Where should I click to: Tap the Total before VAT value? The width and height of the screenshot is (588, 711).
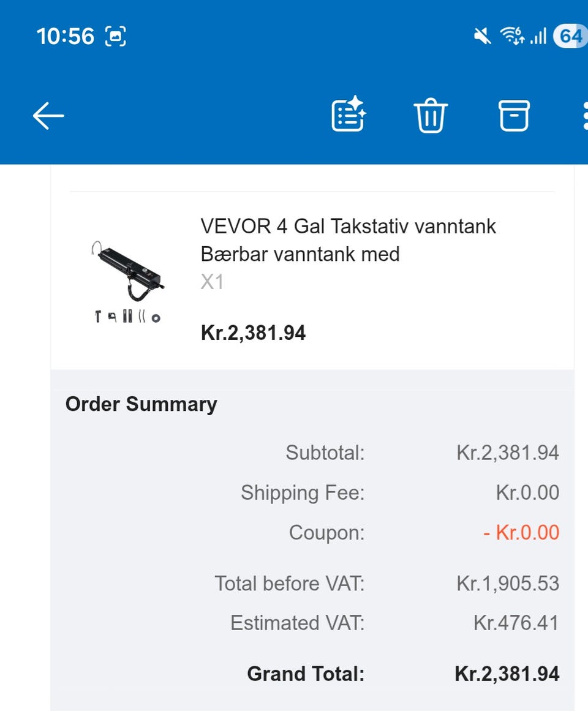tap(508, 584)
